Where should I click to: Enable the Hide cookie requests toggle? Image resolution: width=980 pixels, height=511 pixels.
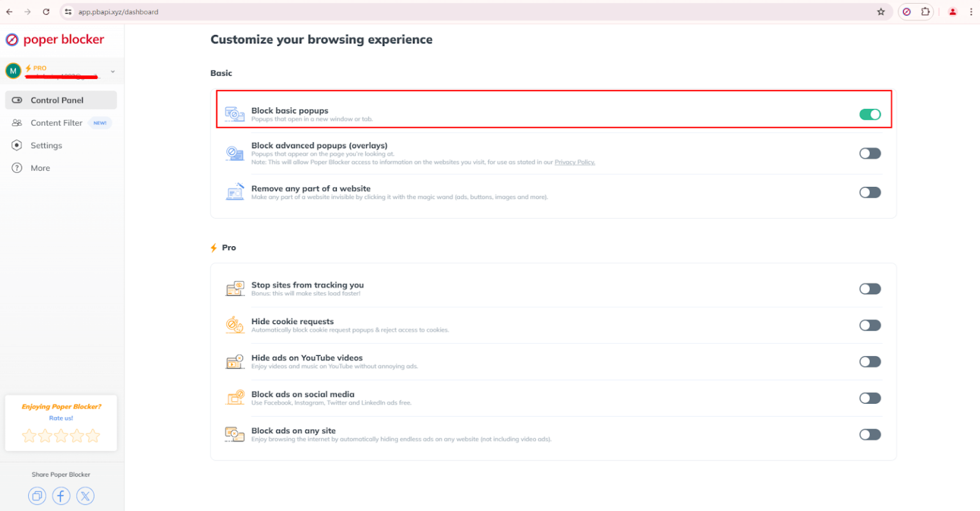pyautogui.click(x=870, y=325)
